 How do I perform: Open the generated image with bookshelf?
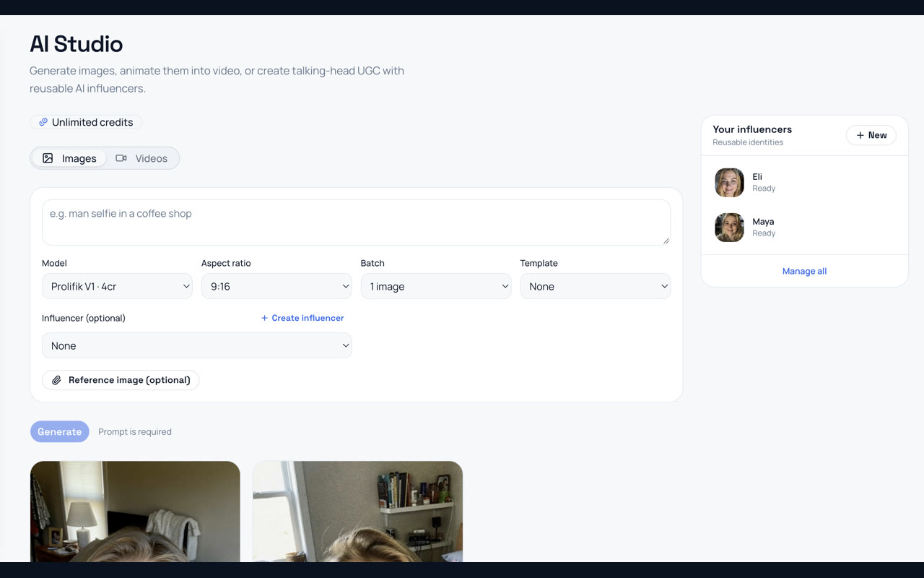tap(357, 512)
